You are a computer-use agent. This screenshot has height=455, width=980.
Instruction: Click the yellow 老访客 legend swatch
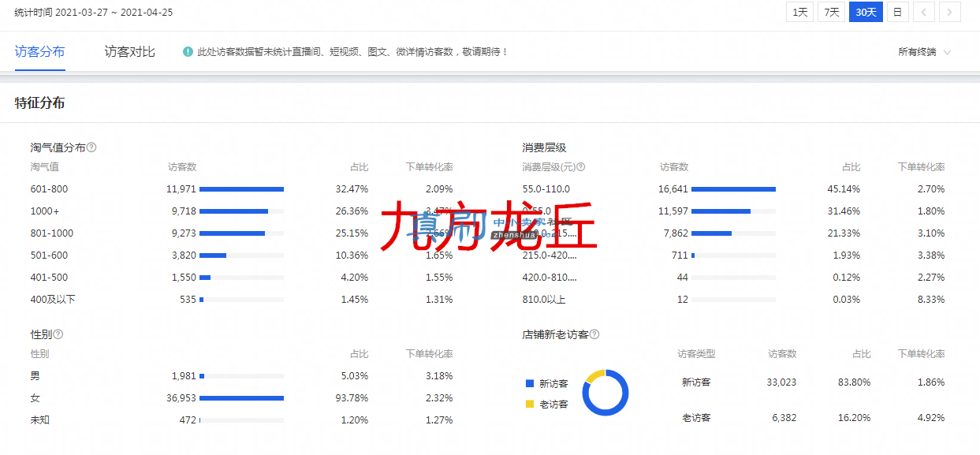click(x=530, y=405)
